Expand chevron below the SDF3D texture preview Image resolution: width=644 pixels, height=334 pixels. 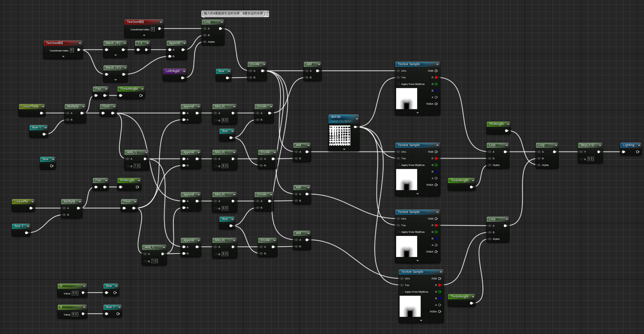(x=344, y=149)
